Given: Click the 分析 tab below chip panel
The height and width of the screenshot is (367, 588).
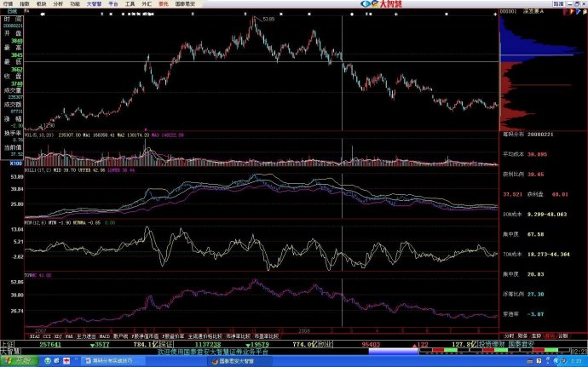Looking at the screenshot, I should [x=508, y=335].
